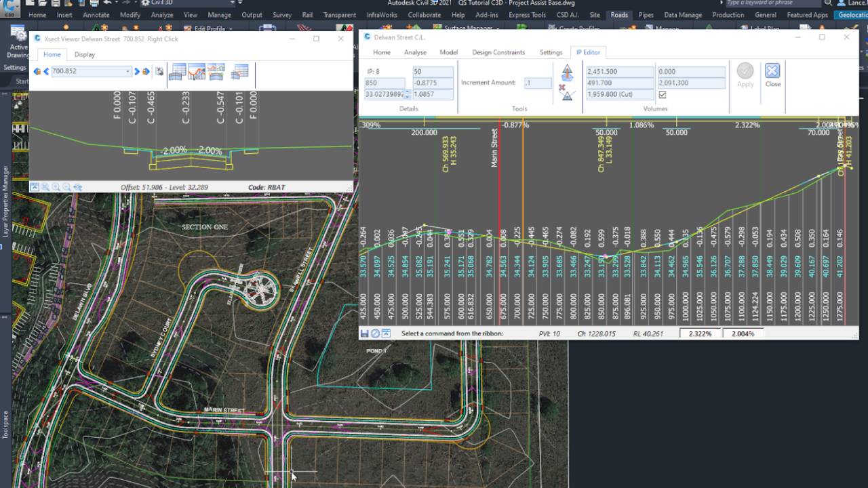Viewport: 868px width, 488px height.
Task: Click the keyword search box in title bar
Action: click(772, 3)
